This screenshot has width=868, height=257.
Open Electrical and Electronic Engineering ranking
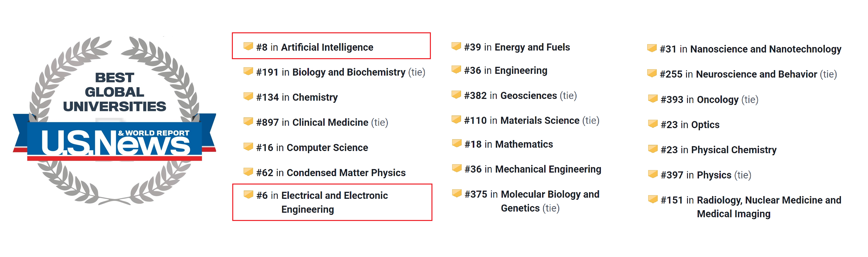pos(322,202)
